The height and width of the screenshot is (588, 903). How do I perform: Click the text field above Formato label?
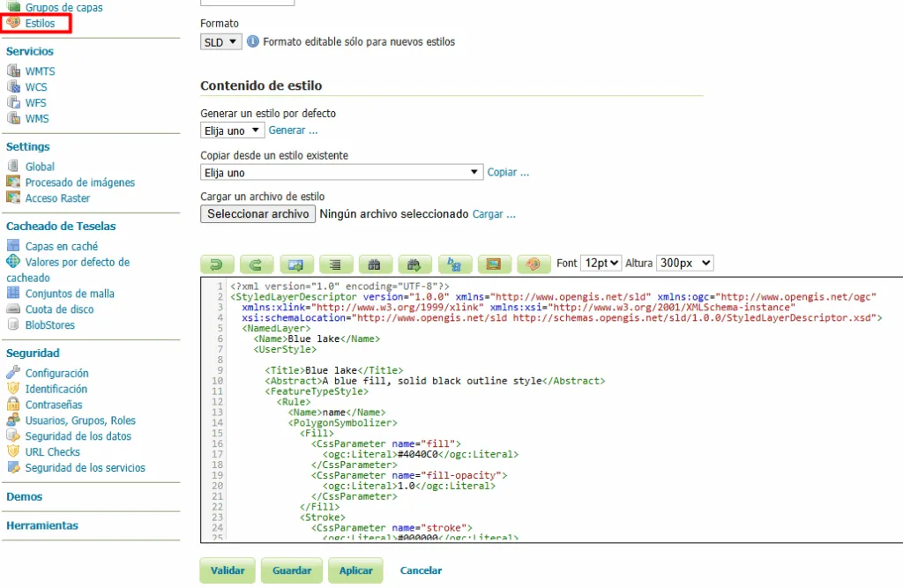[x=247, y=3]
